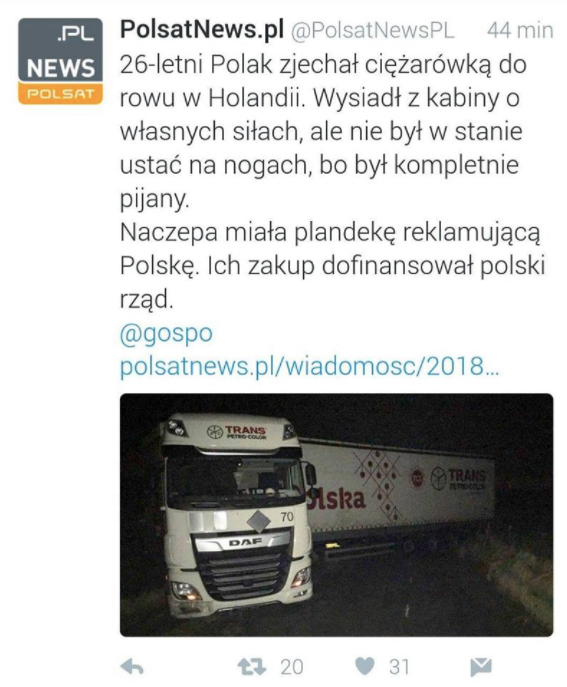Click the orange POLSAT label on logo
Viewport: 567px width, 687px height.
pos(60,94)
